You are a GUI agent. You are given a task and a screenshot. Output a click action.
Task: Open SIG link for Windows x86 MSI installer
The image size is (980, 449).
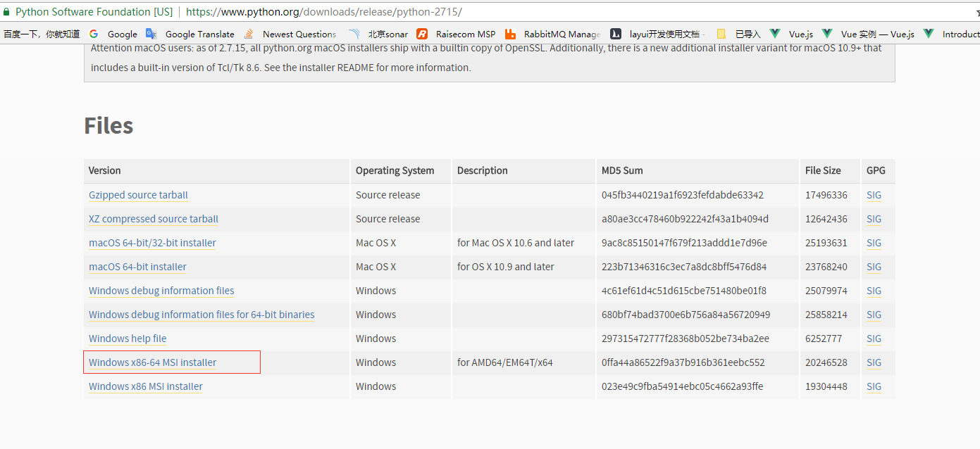click(x=874, y=386)
